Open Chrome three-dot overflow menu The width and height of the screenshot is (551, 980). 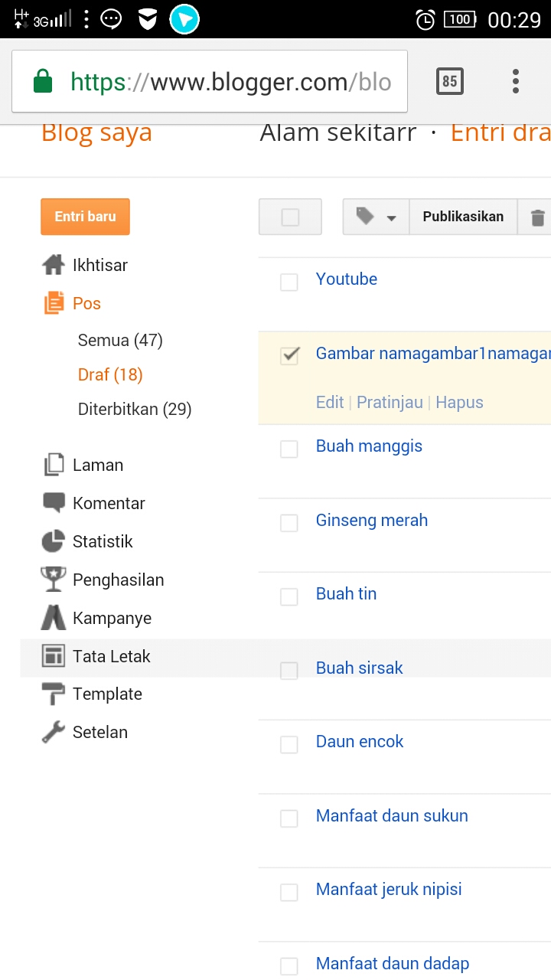(x=516, y=81)
